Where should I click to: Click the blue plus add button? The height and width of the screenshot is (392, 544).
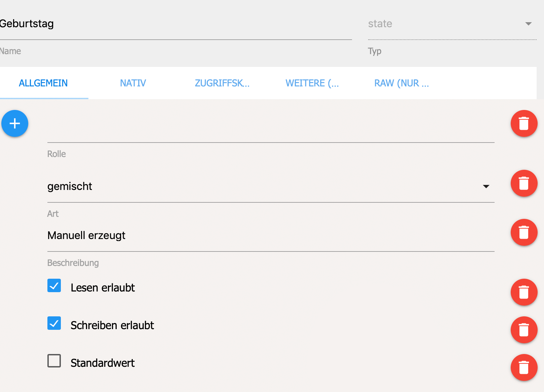15,123
